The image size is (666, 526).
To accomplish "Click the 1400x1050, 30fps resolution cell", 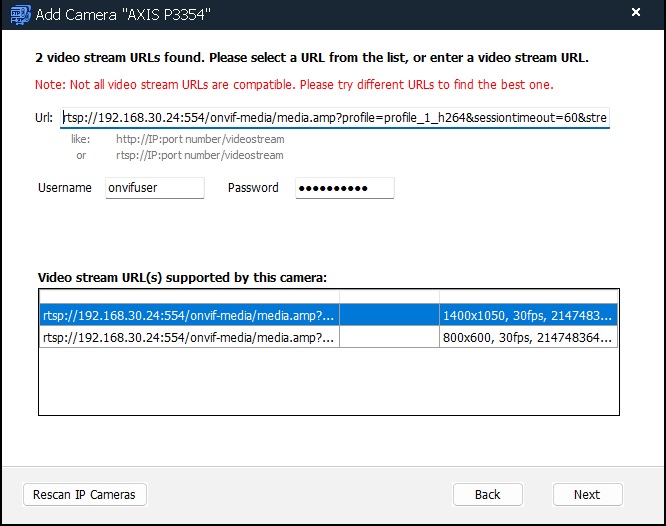I will [x=527, y=315].
